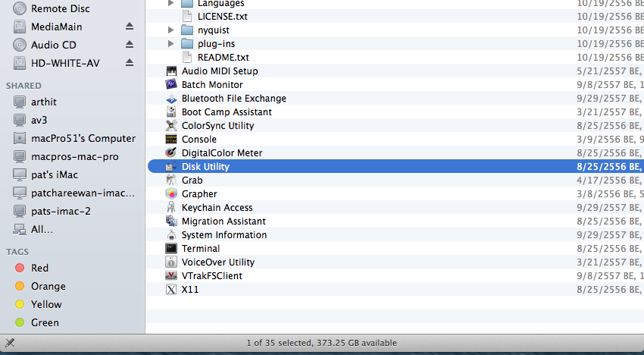Select the Keychain Access name text
Viewport: 644px width, 355px height.
click(217, 208)
